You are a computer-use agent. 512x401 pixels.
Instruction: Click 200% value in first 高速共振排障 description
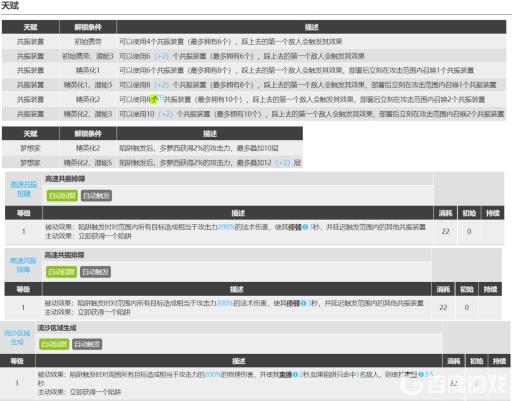pyautogui.click(x=226, y=227)
